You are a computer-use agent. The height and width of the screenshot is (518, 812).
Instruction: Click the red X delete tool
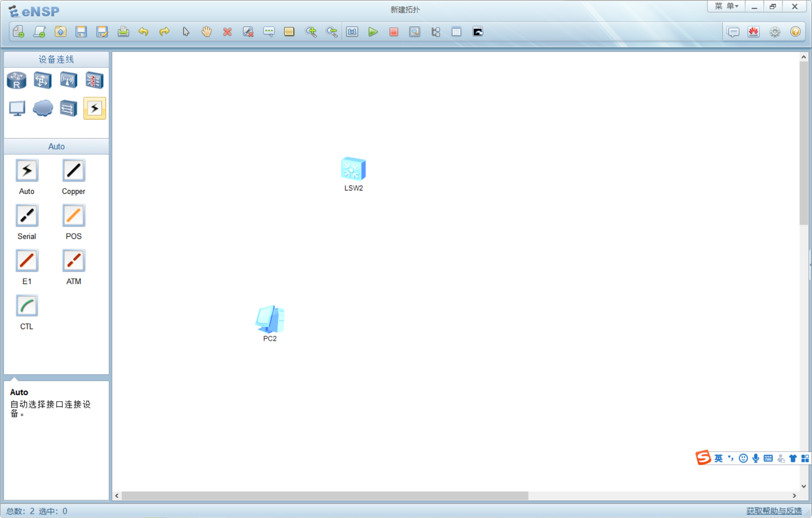227,32
